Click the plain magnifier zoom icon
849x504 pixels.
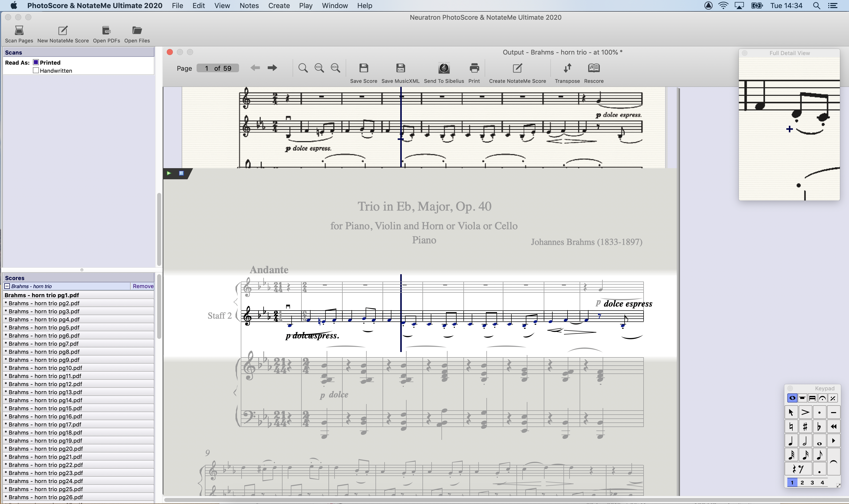click(303, 68)
